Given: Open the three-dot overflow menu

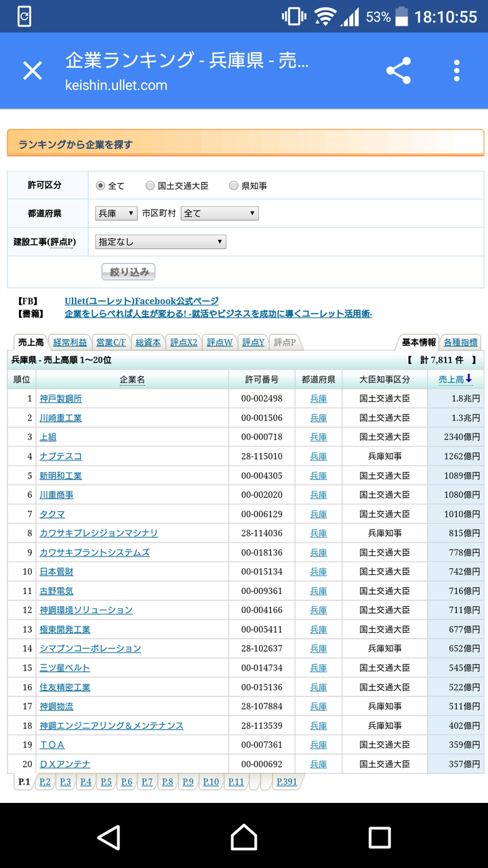Looking at the screenshot, I should (457, 71).
